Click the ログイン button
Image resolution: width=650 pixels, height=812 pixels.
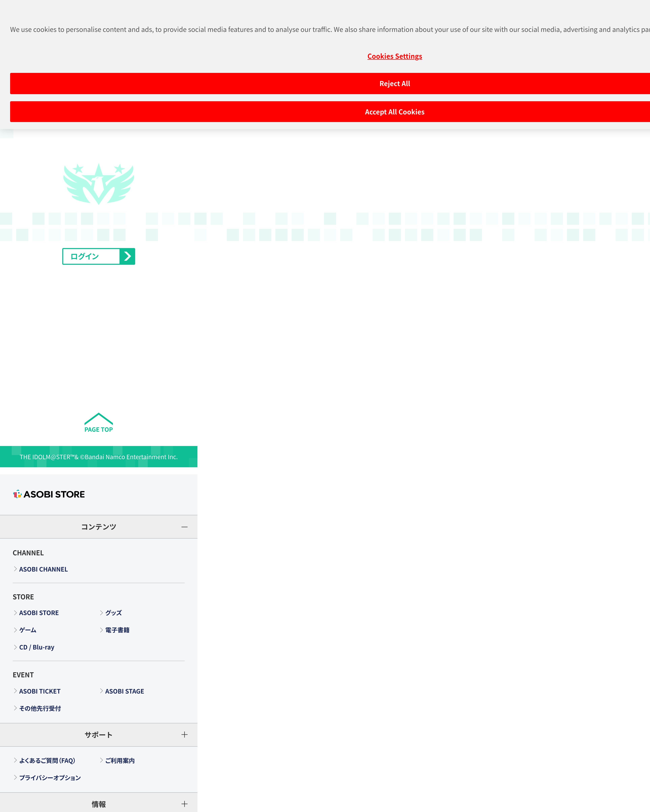tap(85, 256)
